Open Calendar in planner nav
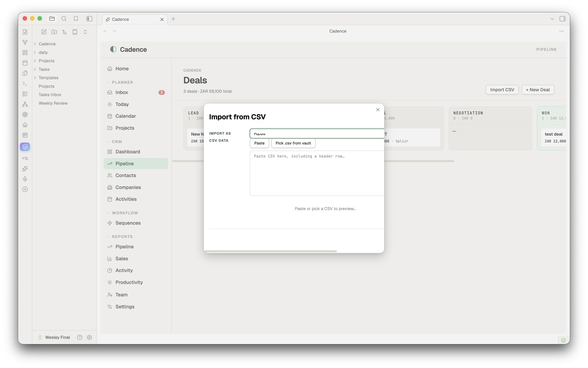Viewport: 588px width, 368px height. click(136, 116)
